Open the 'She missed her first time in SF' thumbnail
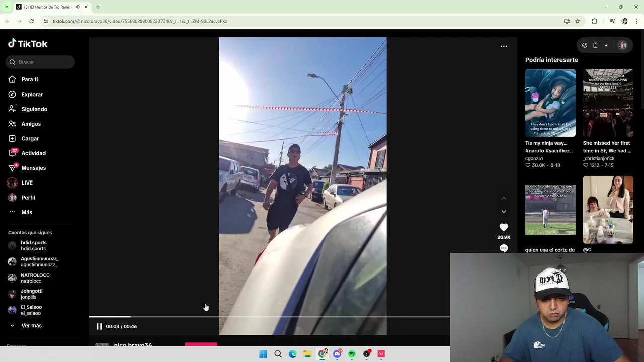This screenshot has height=362, width=644. point(608,103)
